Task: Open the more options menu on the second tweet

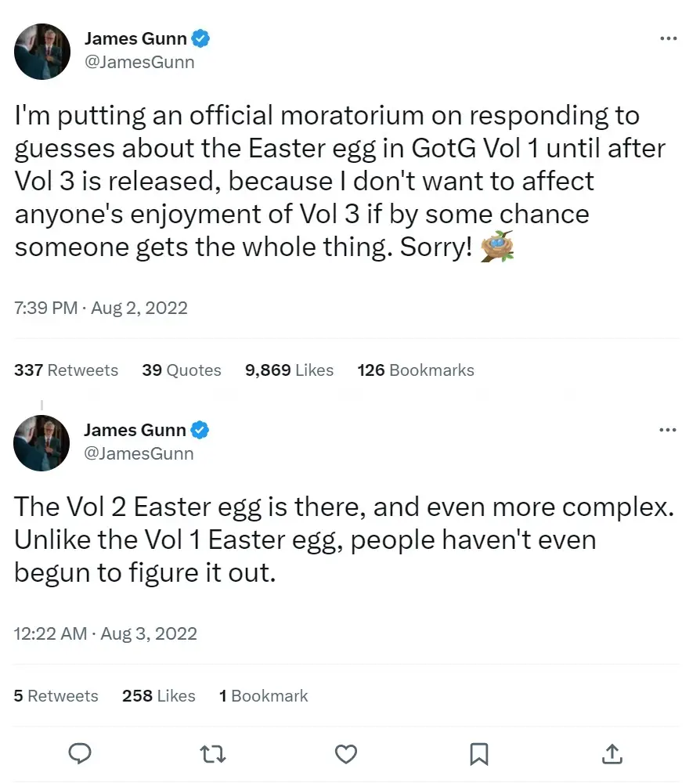Action: [x=668, y=429]
